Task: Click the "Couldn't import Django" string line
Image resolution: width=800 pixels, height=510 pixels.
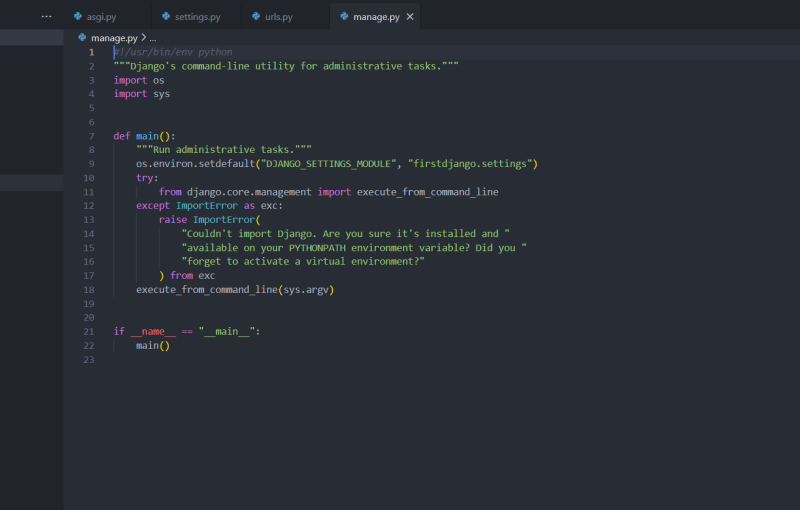Action: coord(345,234)
